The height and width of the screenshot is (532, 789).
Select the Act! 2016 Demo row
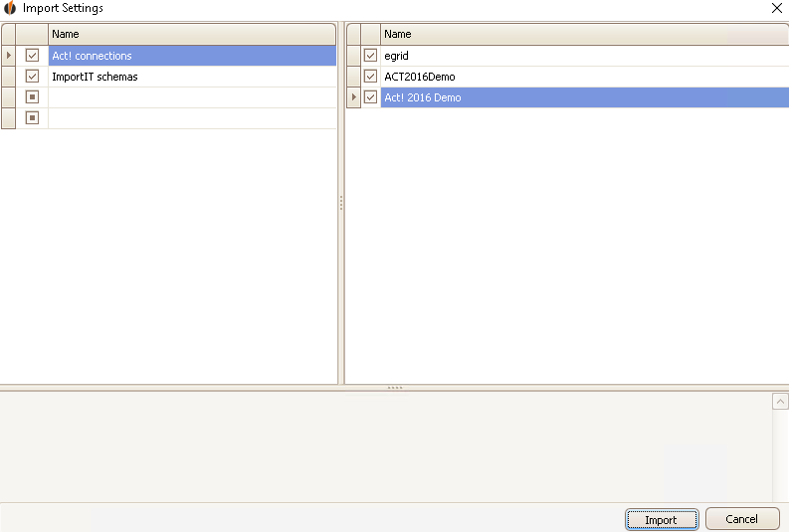(x=585, y=97)
